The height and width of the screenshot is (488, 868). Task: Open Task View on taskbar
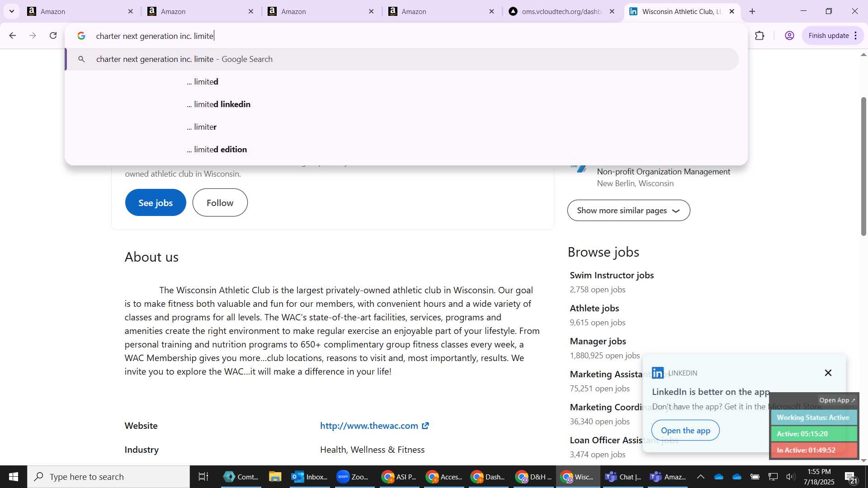pos(203,477)
